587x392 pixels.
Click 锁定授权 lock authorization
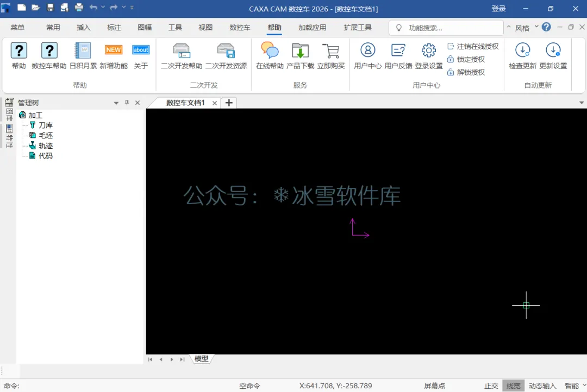[x=466, y=60]
